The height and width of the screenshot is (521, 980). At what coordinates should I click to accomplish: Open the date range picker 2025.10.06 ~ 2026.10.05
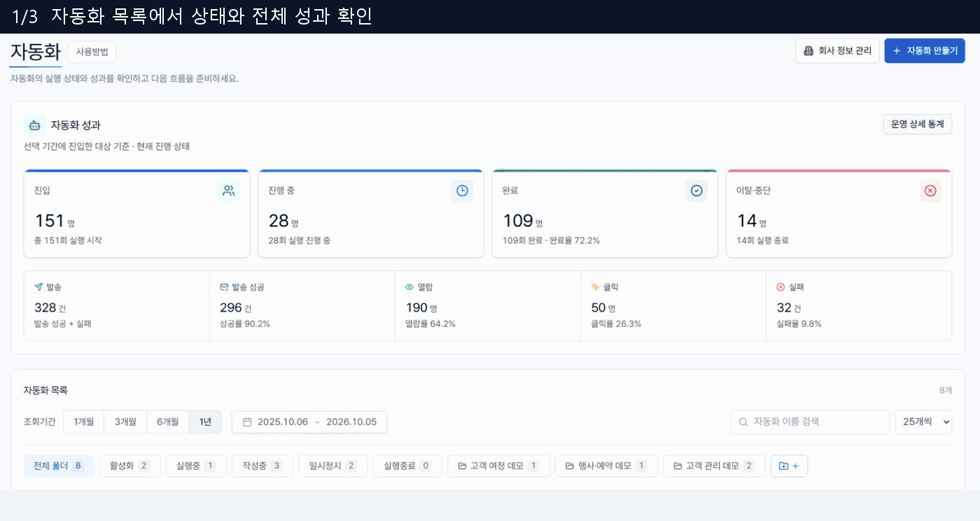click(309, 422)
